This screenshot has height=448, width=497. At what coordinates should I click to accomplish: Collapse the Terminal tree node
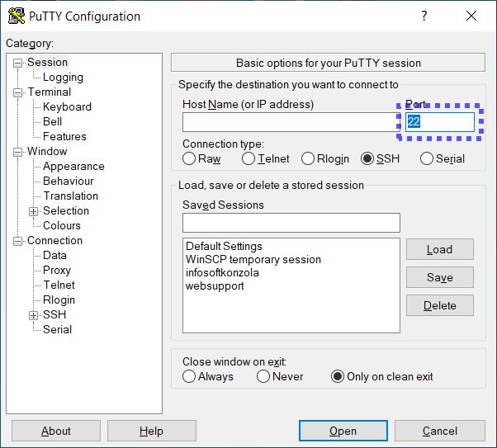click(x=18, y=92)
